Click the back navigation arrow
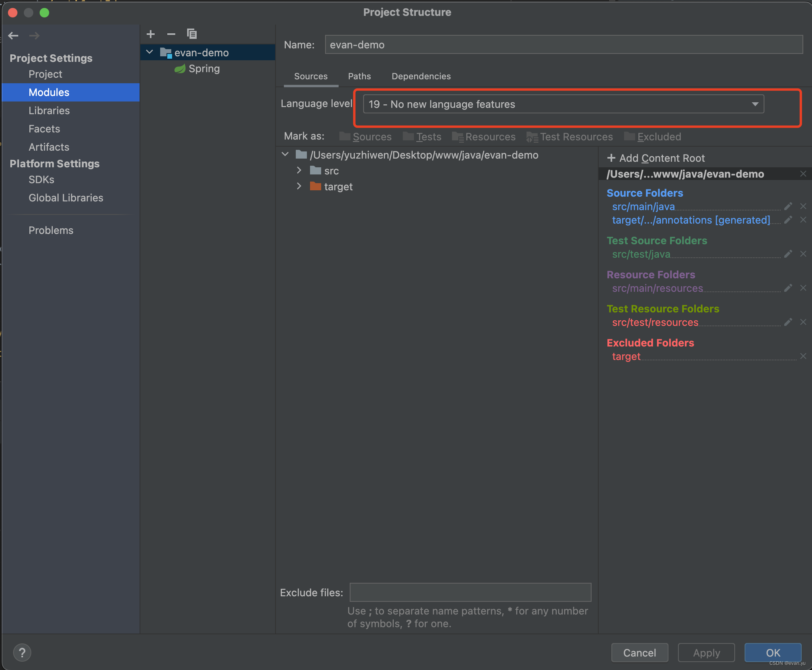The image size is (812, 670). [x=13, y=36]
